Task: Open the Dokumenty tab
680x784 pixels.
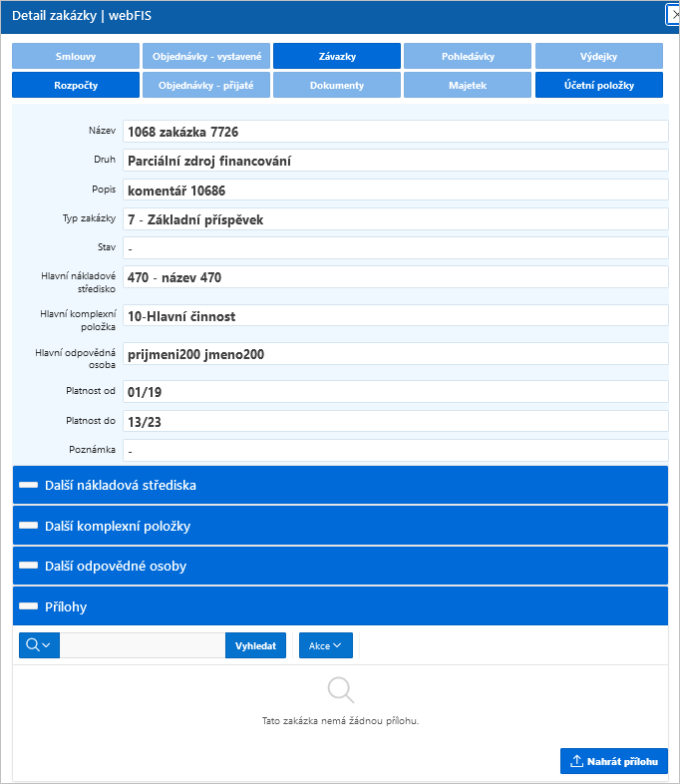Action: [x=337, y=85]
